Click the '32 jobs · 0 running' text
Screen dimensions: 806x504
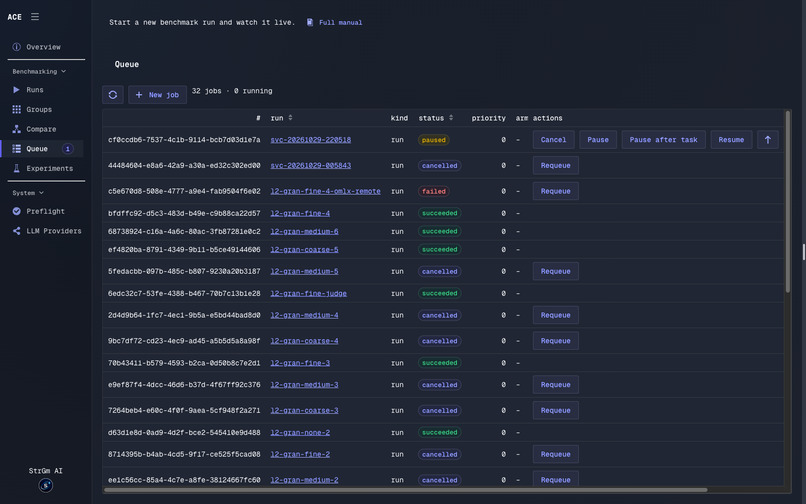232,91
